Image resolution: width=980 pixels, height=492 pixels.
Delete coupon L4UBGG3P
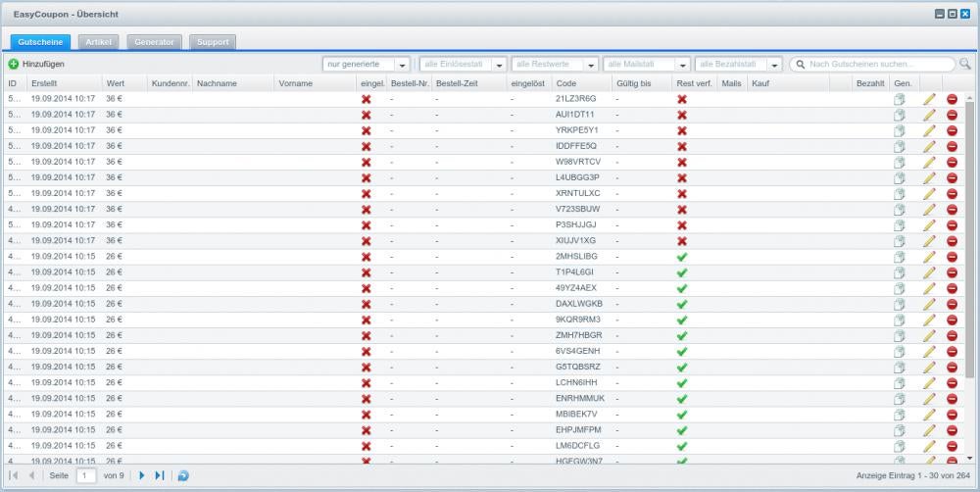click(952, 178)
